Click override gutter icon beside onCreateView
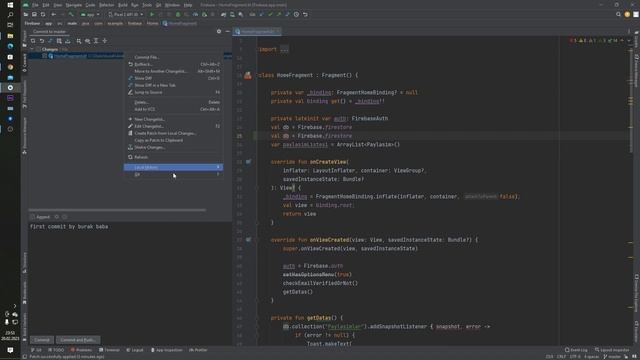 pos(248,162)
